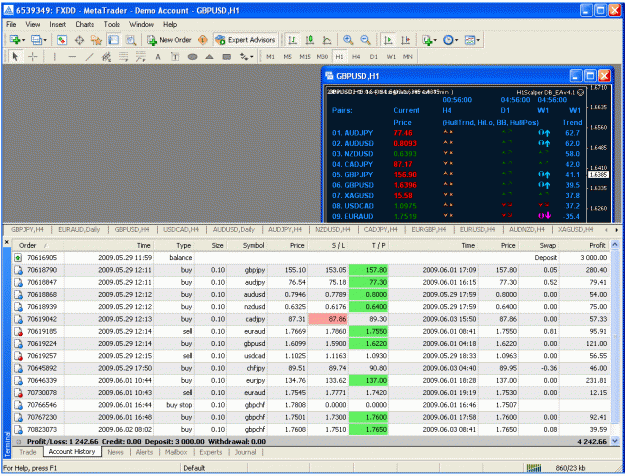The width and height of the screenshot is (625, 476).
Task: Open the Periods clock icon
Action: tap(448, 40)
